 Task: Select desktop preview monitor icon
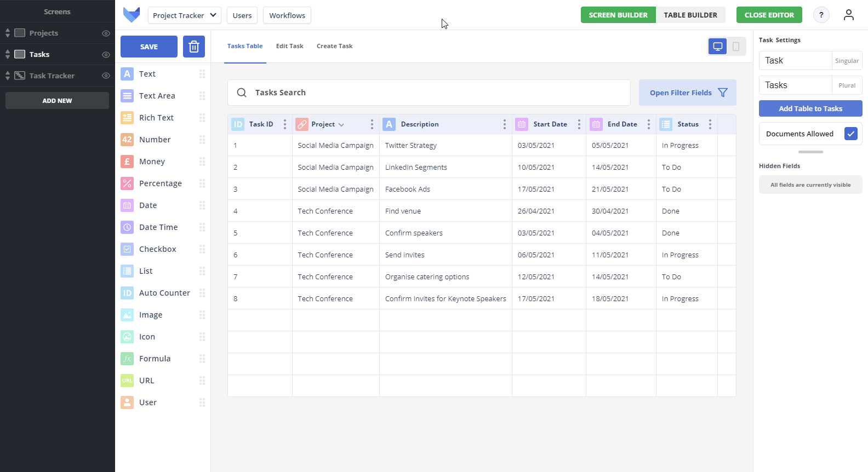718,47
